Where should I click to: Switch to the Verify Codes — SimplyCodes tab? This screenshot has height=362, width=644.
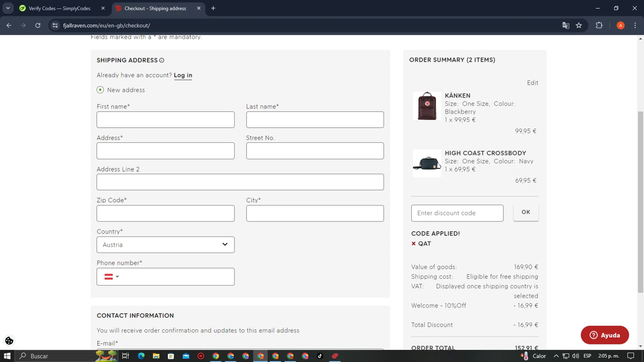tap(61, 8)
